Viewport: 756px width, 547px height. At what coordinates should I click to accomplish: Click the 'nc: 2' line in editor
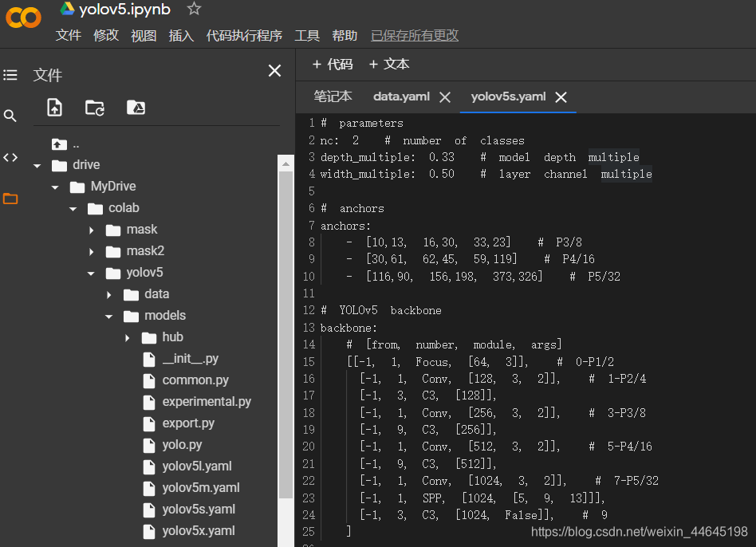(422, 140)
